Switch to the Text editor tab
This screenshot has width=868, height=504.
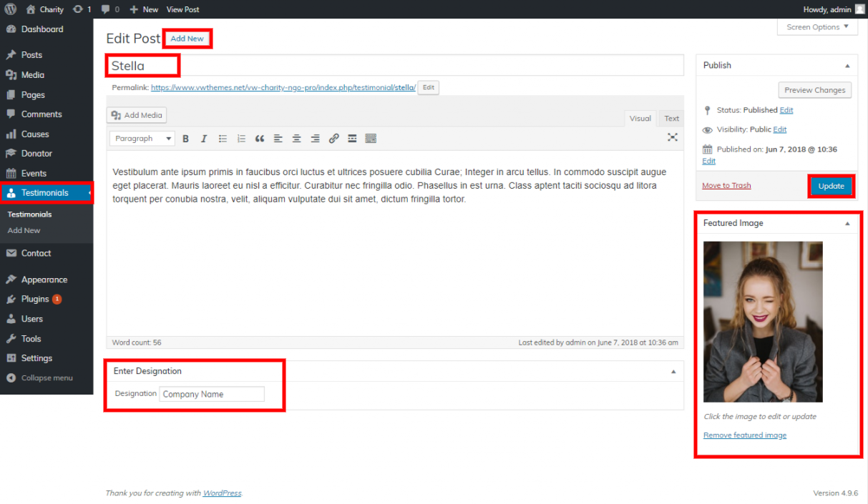point(671,119)
